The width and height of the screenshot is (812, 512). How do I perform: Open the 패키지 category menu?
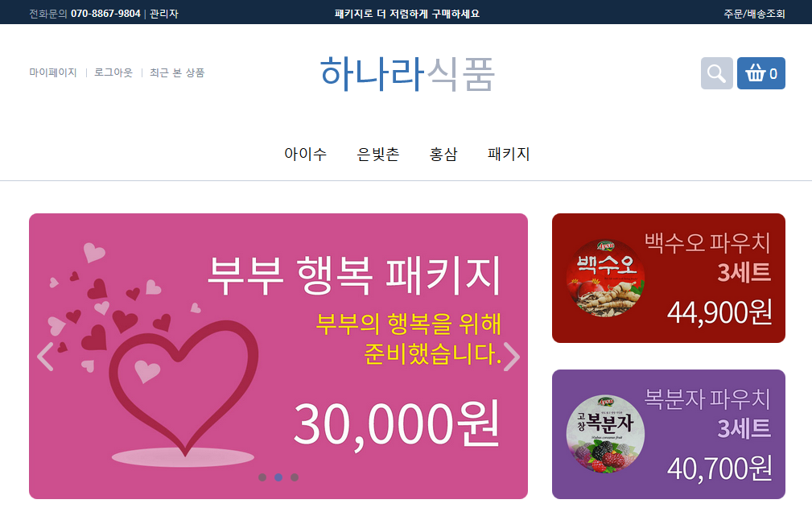509,154
